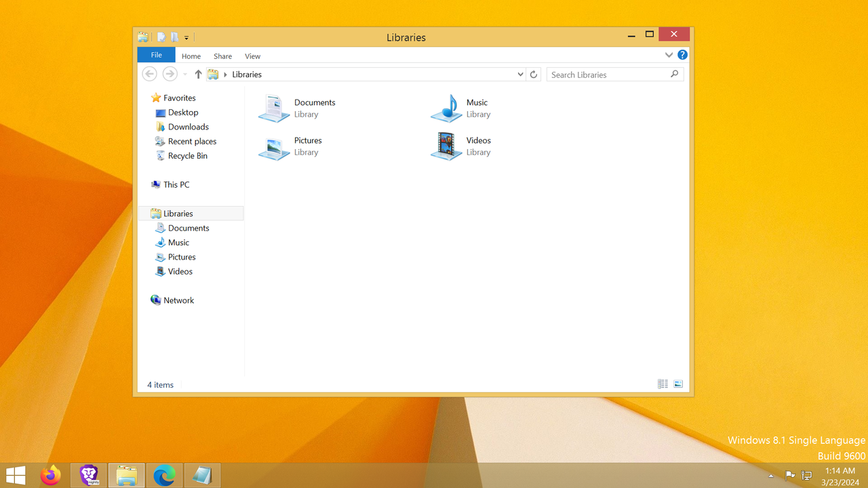Viewport: 868px width, 488px height.
Task: Open the Music library in the main pane
Action: (x=461, y=108)
